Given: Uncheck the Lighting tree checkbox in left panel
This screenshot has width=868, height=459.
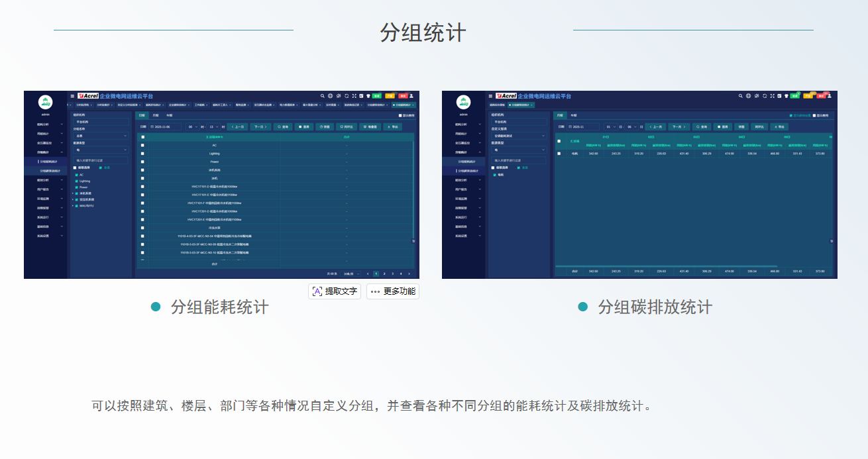Looking at the screenshot, I should tap(76, 181).
